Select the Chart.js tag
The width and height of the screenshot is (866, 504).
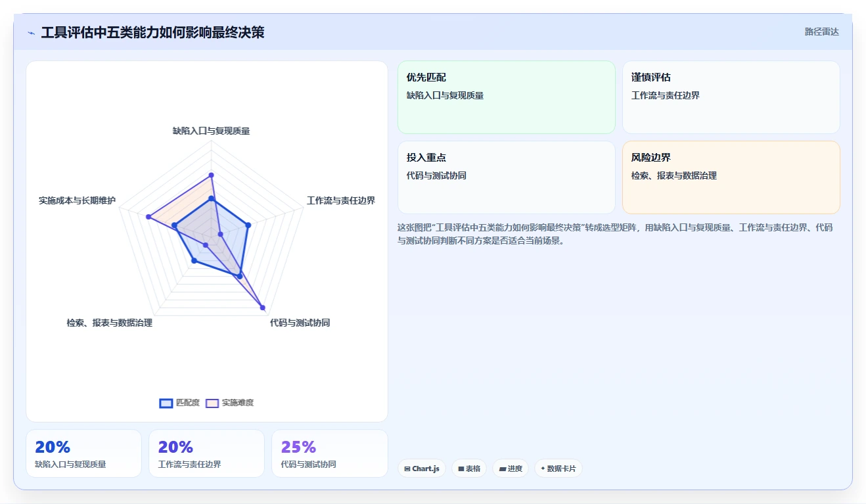422,469
